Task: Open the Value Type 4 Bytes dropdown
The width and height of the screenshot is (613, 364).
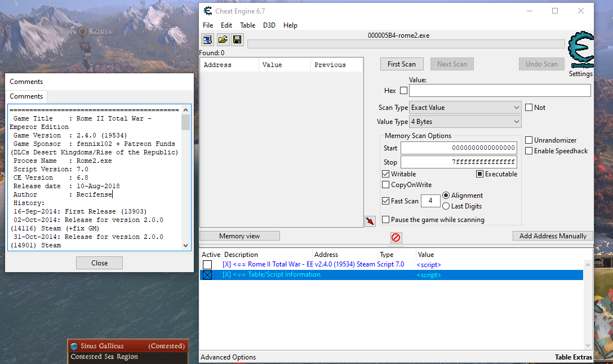Action: [x=465, y=122]
